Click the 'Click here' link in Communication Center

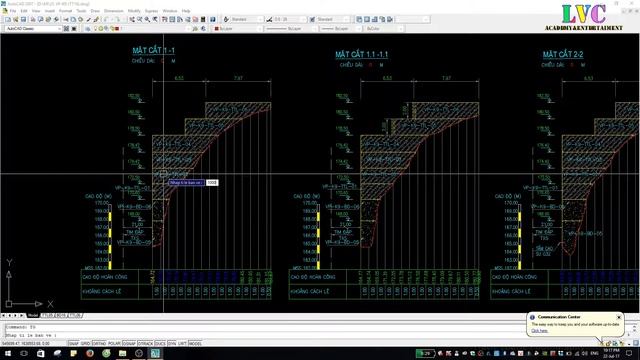540,331
